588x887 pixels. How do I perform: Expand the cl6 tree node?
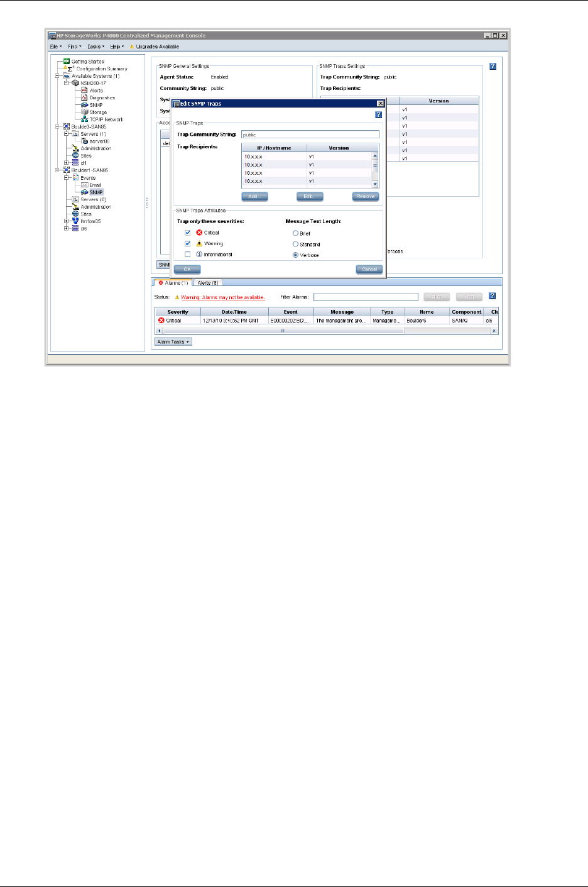(x=66, y=229)
